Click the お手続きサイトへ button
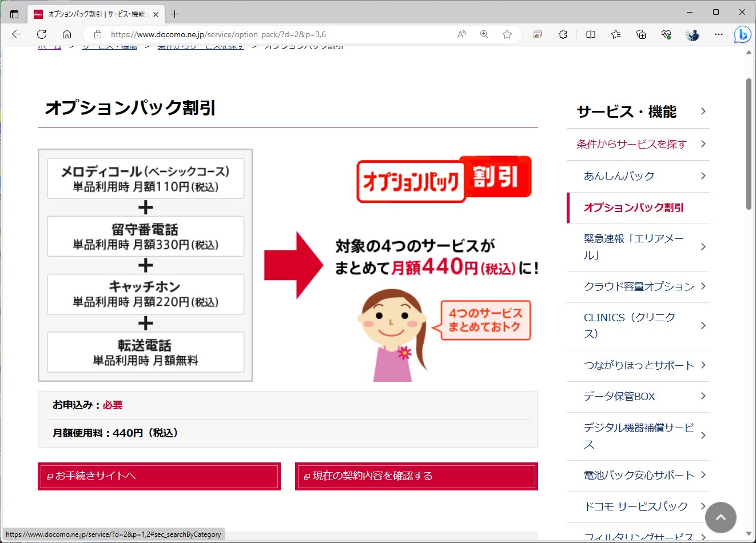This screenshot has height=543, width=756. (159, 476)
